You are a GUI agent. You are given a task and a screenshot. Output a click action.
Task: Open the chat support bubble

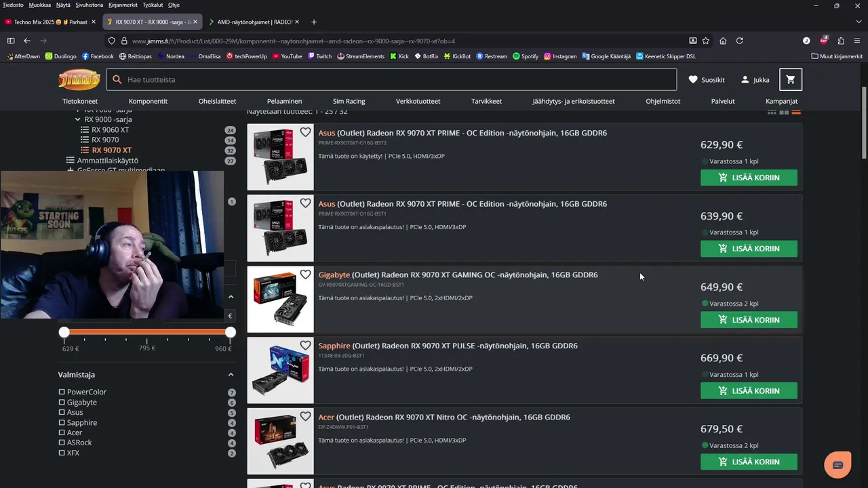coord(837,465)
